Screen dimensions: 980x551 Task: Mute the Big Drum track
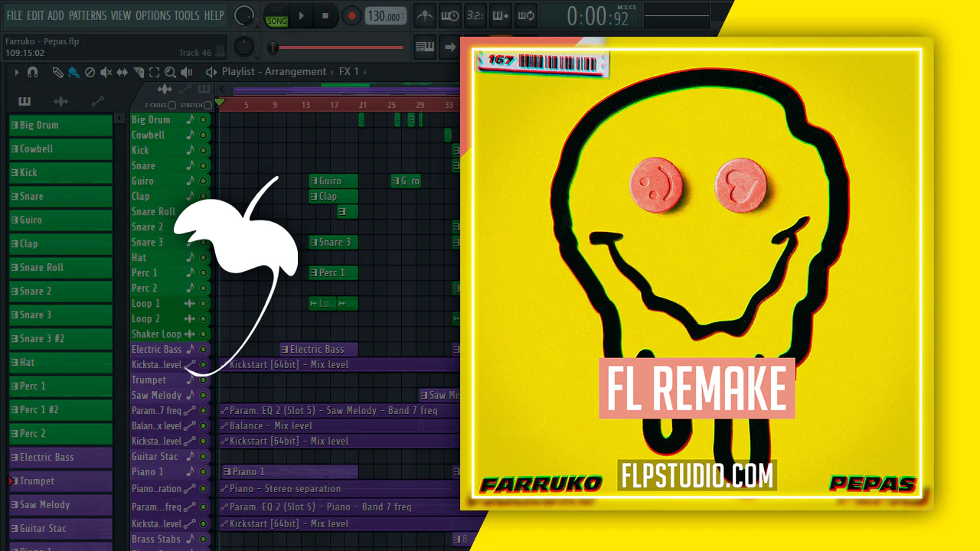click(x=203, y=120)
